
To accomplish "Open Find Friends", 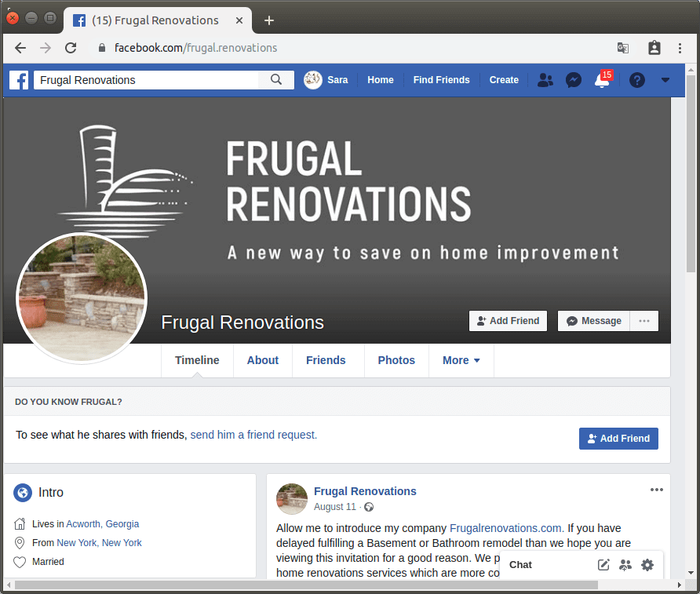I will pos(441,80).
